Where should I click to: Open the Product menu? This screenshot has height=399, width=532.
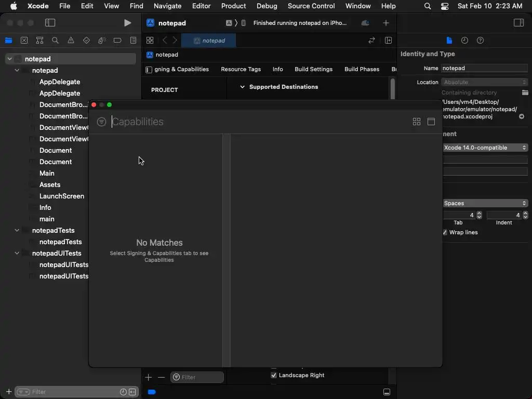(x=233, y=6)
